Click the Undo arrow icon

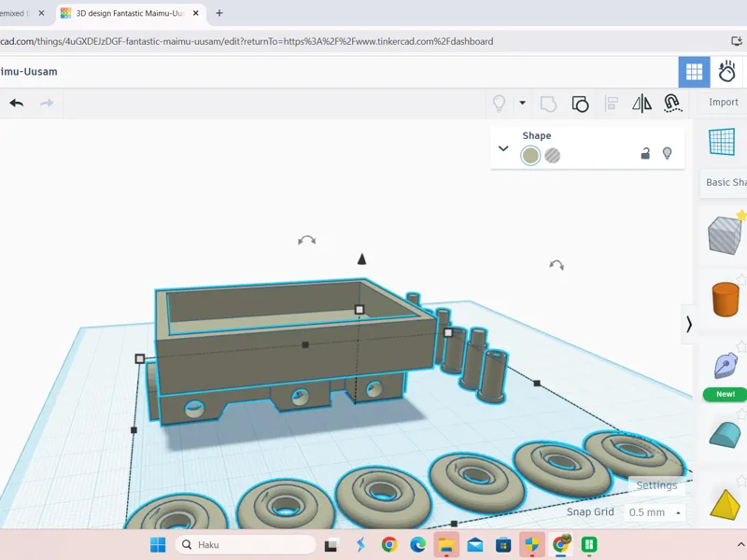pyautogui.click(x=17, y=103)
